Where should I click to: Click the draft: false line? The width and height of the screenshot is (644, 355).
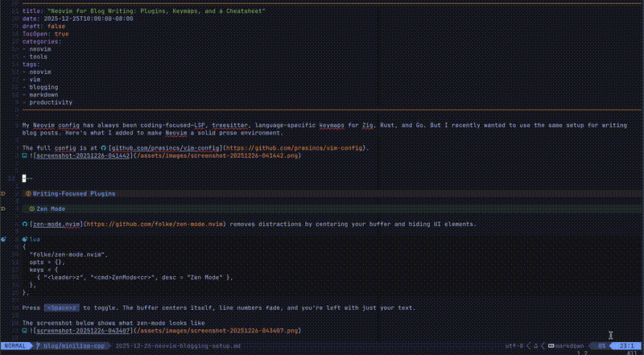[x=43, y=27]
